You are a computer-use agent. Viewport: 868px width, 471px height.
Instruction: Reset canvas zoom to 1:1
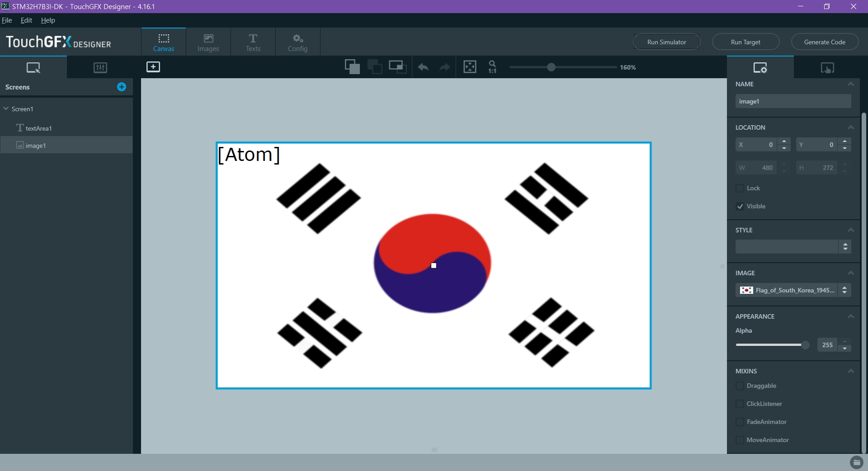pyautogui.click(x=492, y=67)
